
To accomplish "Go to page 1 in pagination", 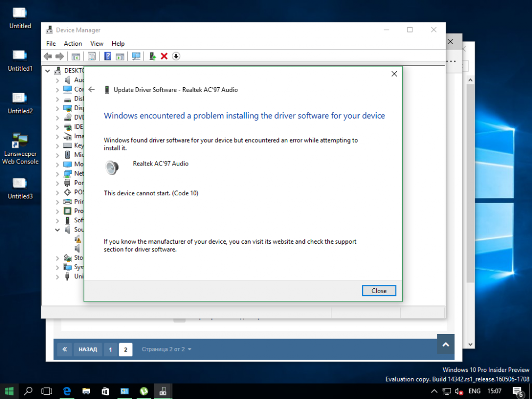I will point(110,349).
